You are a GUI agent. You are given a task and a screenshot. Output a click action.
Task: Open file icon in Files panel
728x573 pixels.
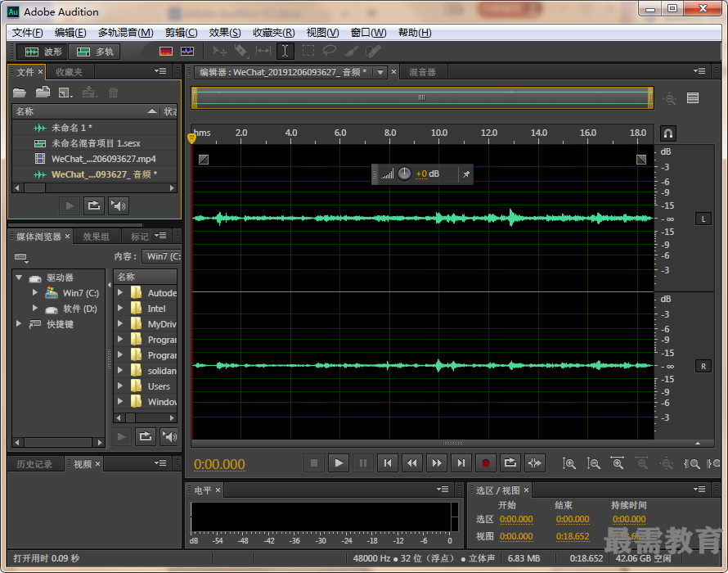20,92
